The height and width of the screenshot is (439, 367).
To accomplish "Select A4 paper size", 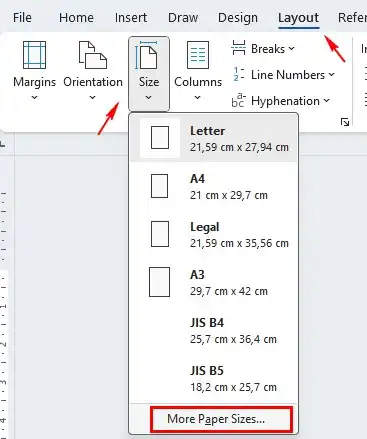I will click(x=213, y=186).
